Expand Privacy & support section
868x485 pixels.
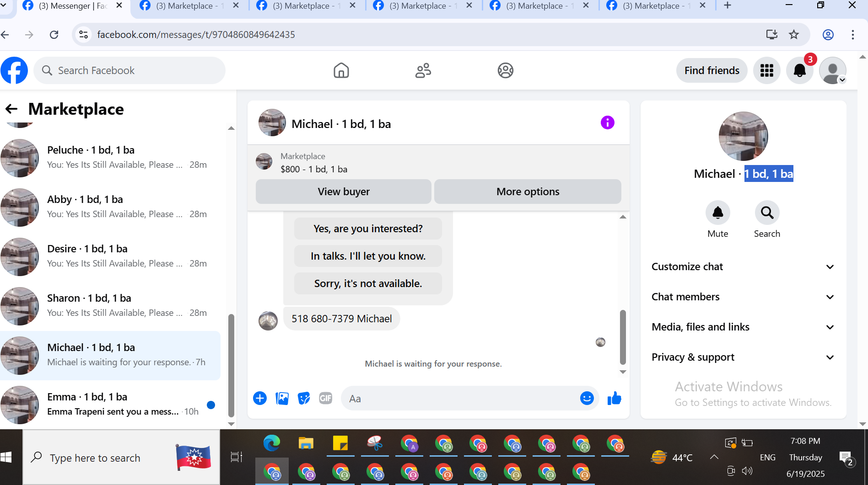click(x=744, y=357)
